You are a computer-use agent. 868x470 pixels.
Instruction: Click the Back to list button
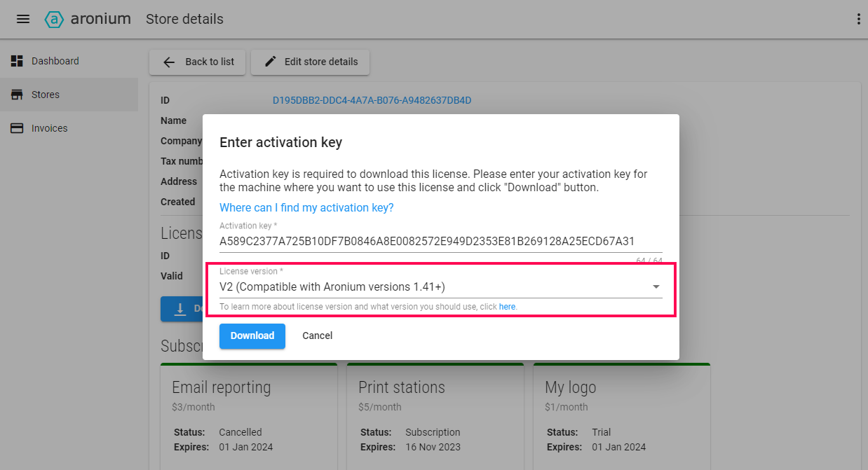pyautogui.click(x=197, y=62)
